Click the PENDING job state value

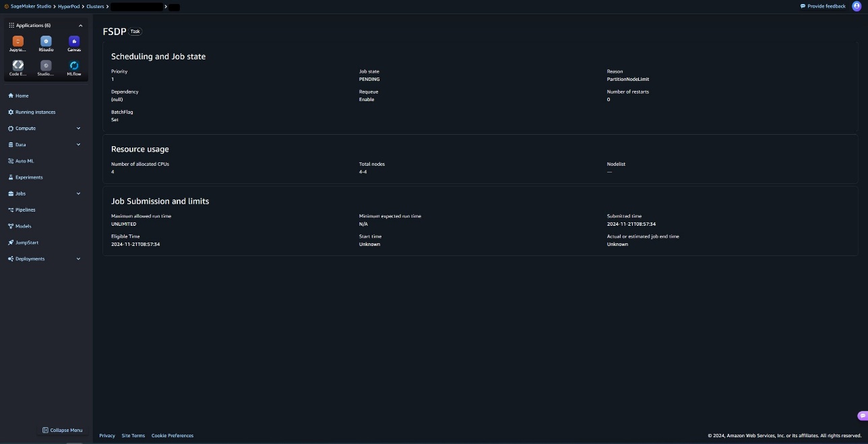tap(369, 80)
